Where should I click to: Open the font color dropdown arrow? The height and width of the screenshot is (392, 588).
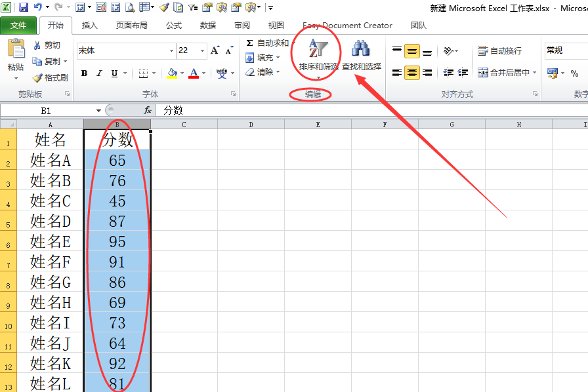click(204, 73)
